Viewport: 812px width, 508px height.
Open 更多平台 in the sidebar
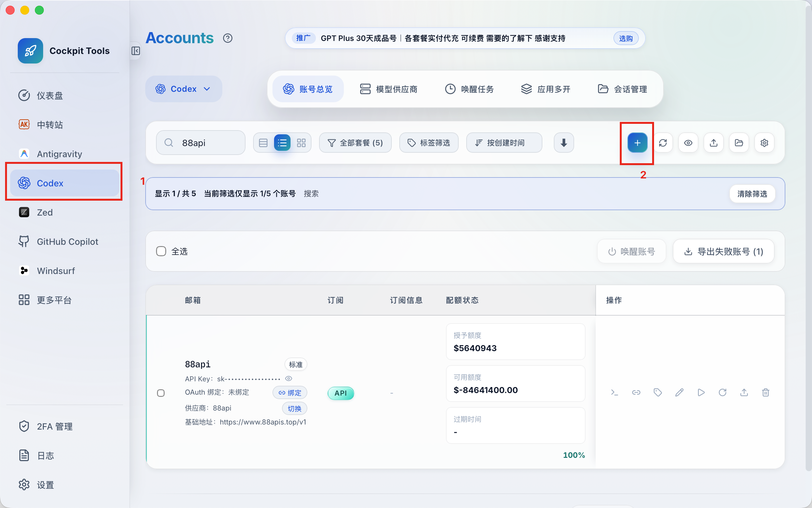point(64,300)
